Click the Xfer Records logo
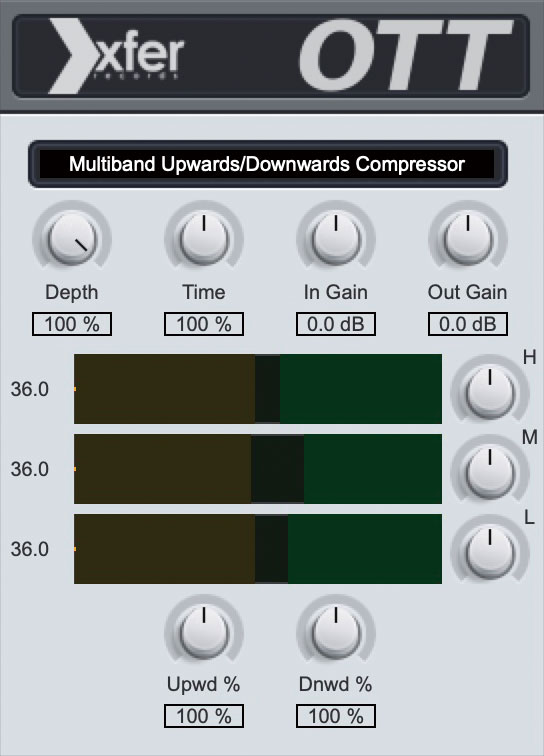The image size is (544, 756). pos(116,56)
